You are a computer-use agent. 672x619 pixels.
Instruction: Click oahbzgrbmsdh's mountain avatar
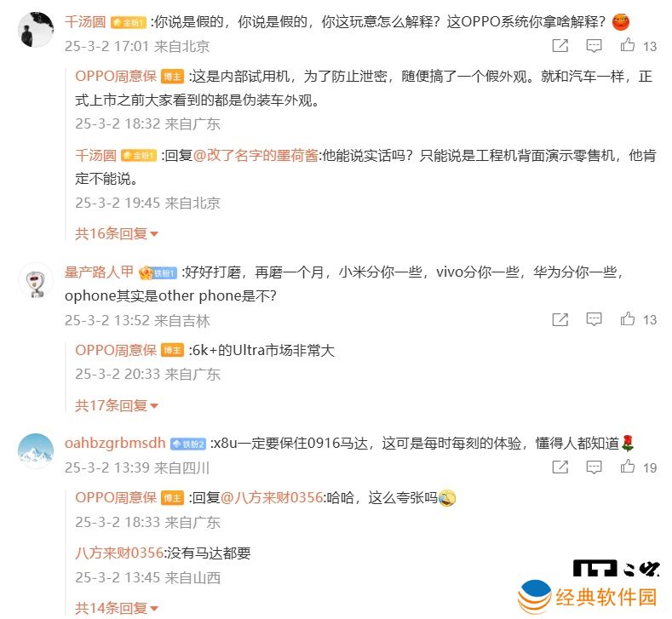click(x=36, y=451)
